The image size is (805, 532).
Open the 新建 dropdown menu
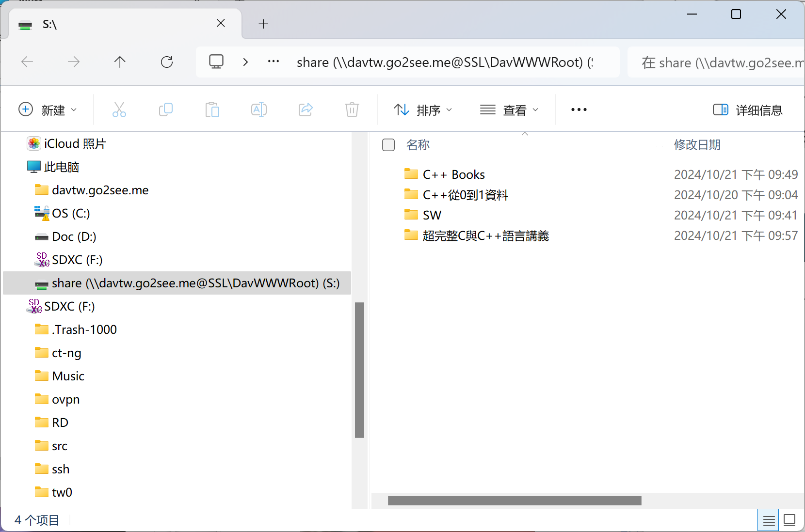(x=48, y=110)
